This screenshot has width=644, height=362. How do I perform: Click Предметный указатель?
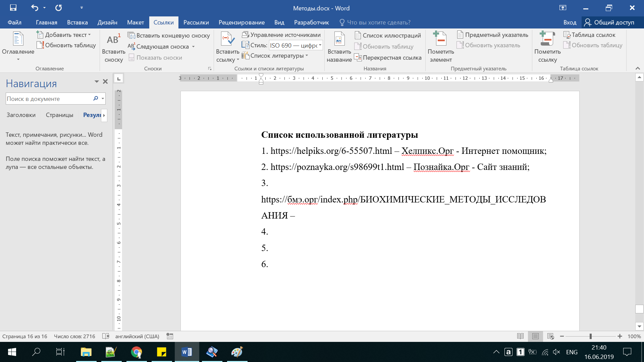(x=493, y=35)
